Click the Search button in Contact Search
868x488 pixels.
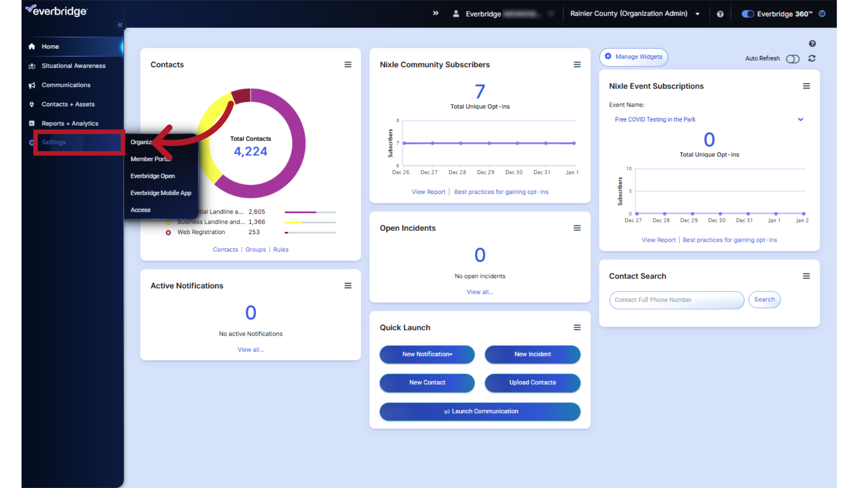(x=764, y=300)
